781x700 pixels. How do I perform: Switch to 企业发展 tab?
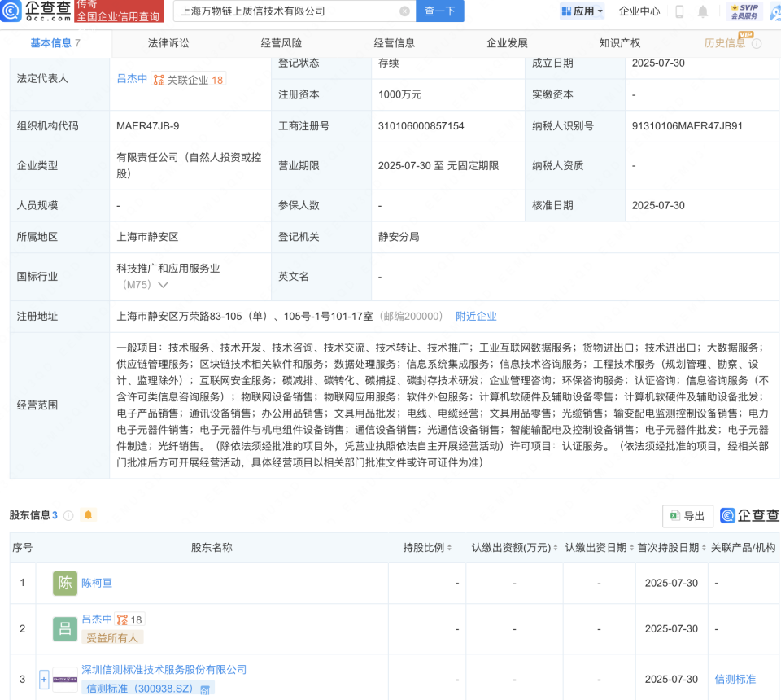[x=507, y=43]
